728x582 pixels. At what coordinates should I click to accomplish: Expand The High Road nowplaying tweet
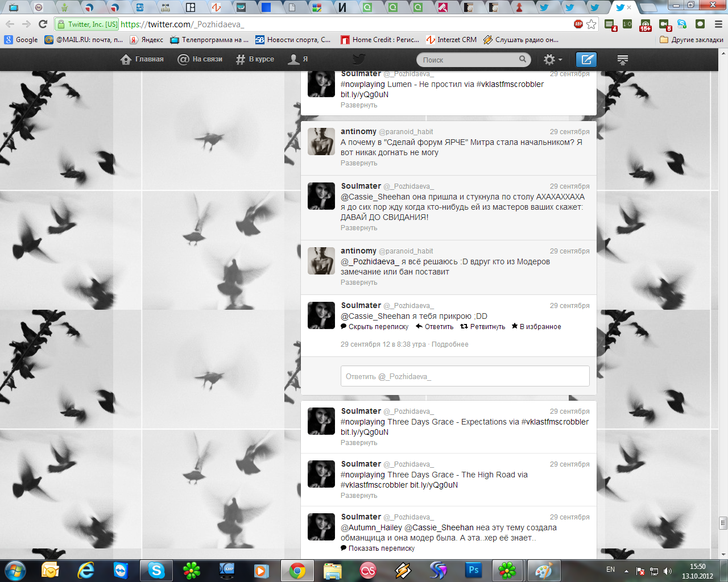[x=359, y=496]
